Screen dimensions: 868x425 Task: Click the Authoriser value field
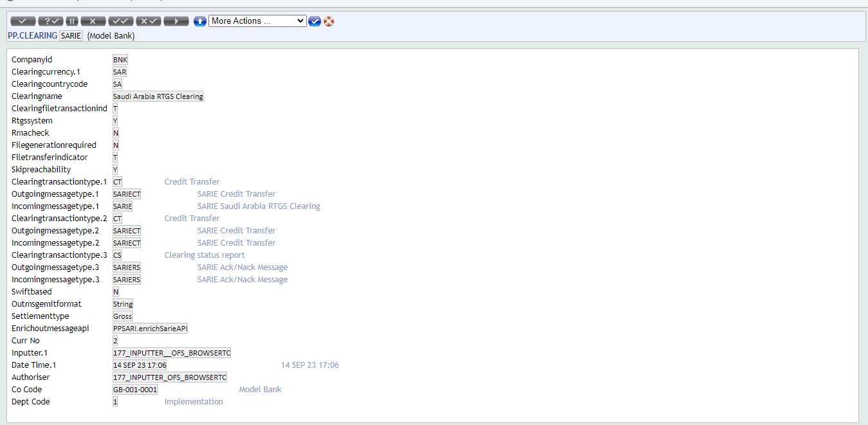click(170, 377)
